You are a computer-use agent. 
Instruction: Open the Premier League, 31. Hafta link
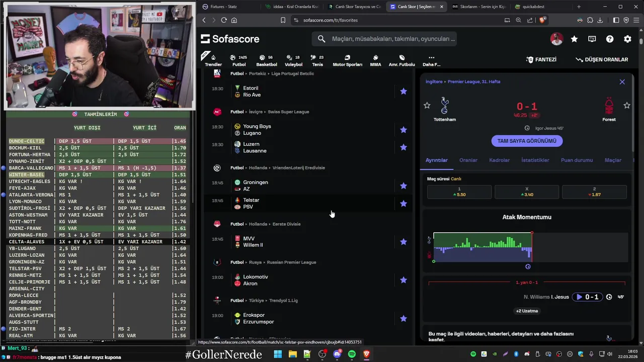(x=474, y=81)
